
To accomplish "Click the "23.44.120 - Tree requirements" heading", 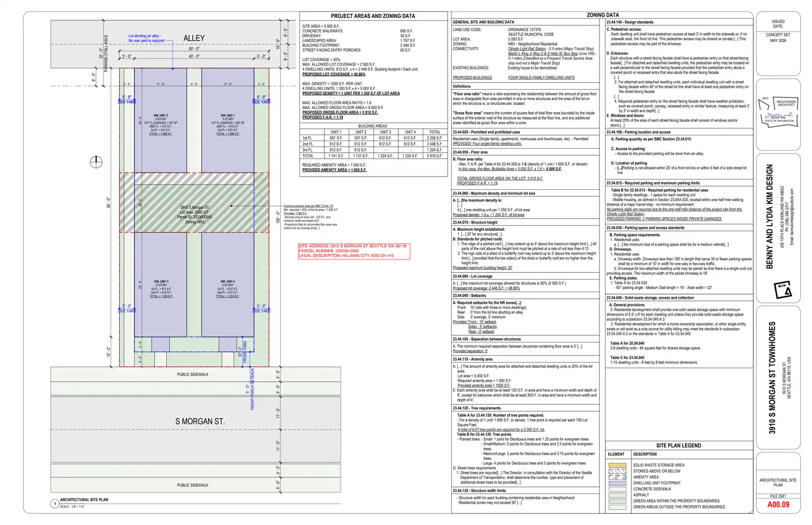I will coord(477,408).
